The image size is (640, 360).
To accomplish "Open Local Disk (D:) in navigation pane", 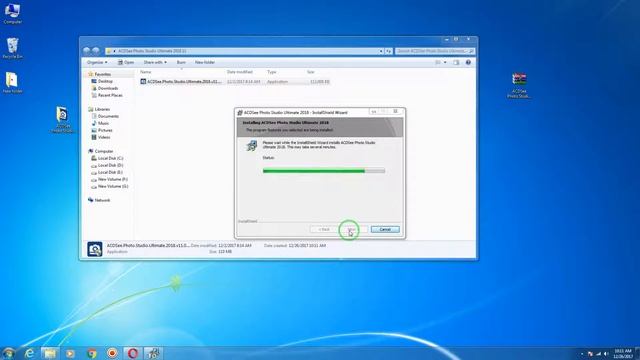I will 110,165.
